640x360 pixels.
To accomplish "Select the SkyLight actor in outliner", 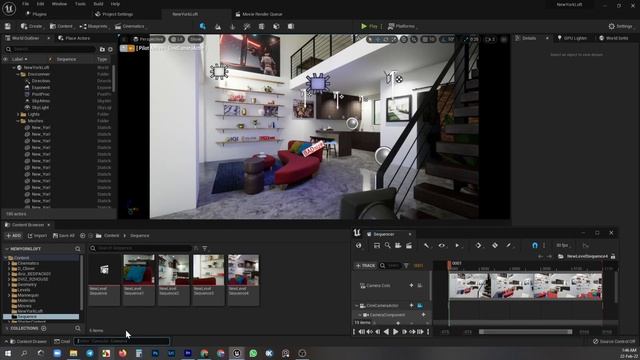I will point(40,107).
